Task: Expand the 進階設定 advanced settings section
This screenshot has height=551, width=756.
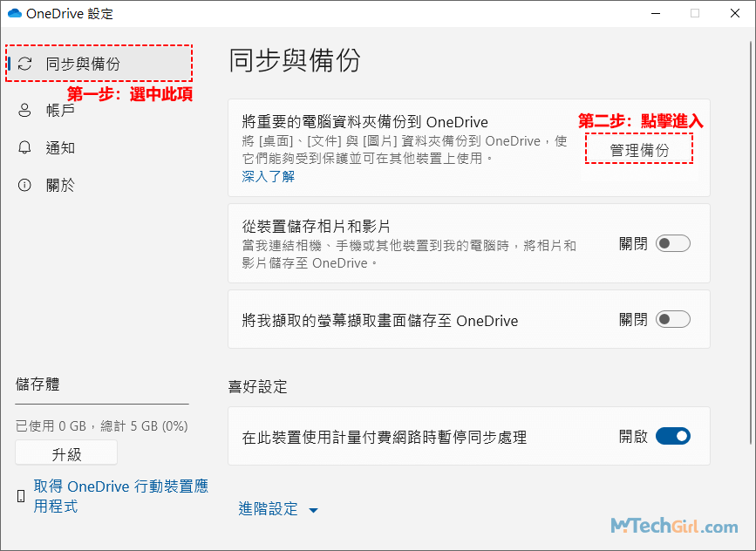Action: coord(269,509)
